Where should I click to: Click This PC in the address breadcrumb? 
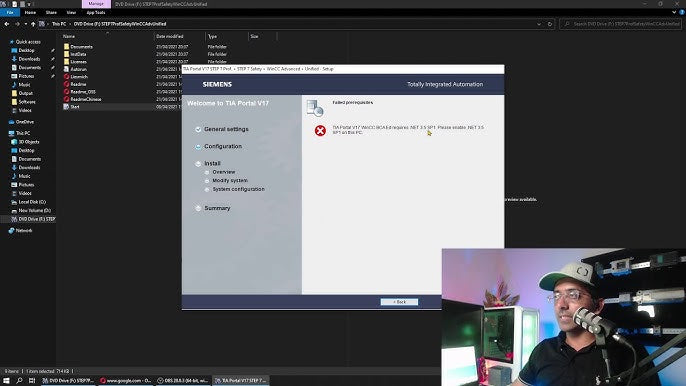pyautogui.click(x=59, y=24)
